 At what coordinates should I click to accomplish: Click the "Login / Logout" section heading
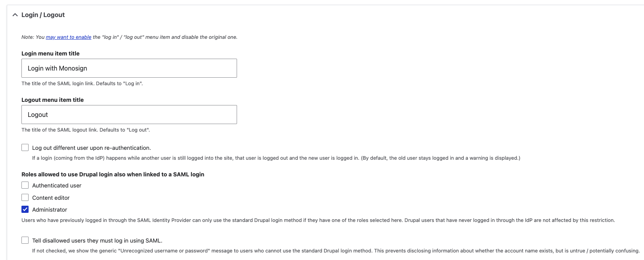click(x=42, y=15)
